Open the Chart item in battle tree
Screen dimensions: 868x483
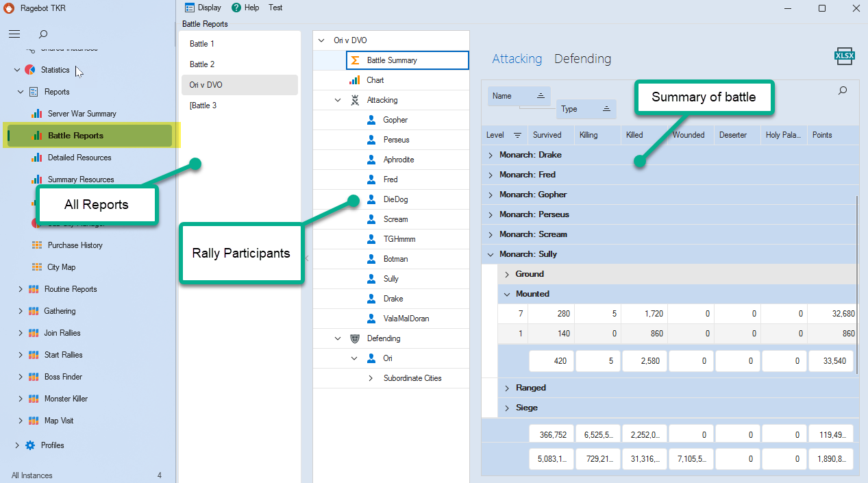click(x=375, y=80)
